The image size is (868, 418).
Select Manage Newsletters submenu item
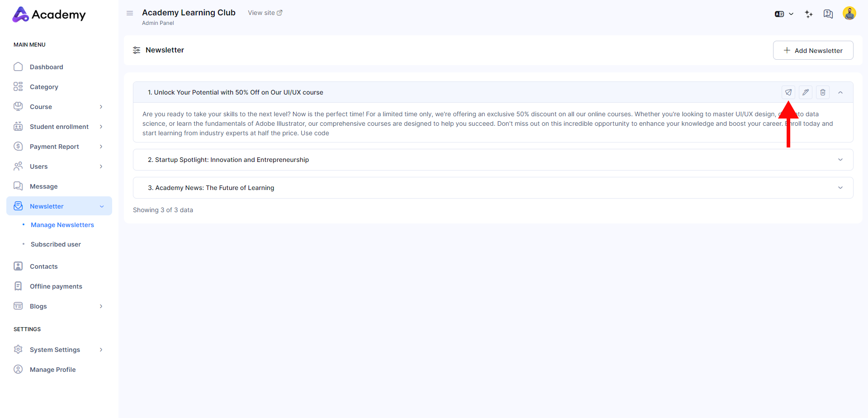click(62, 225)
